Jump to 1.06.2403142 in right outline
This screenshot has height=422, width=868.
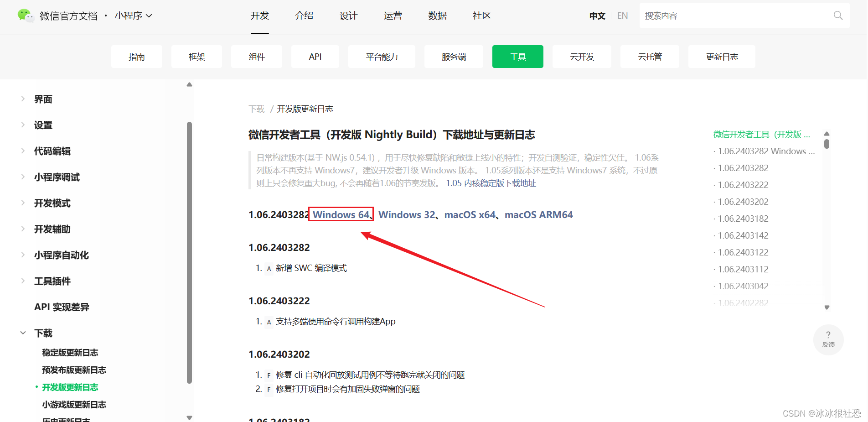[743, 235]
